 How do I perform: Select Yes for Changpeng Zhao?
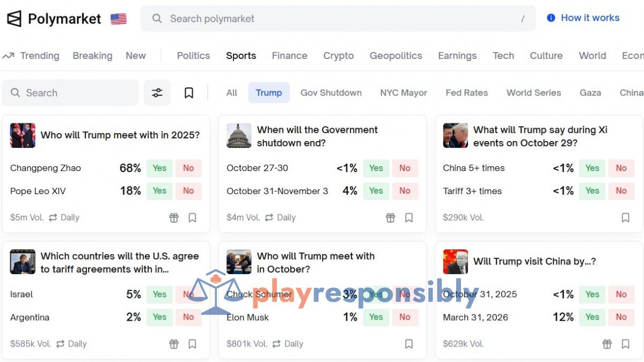coord(159,168)
